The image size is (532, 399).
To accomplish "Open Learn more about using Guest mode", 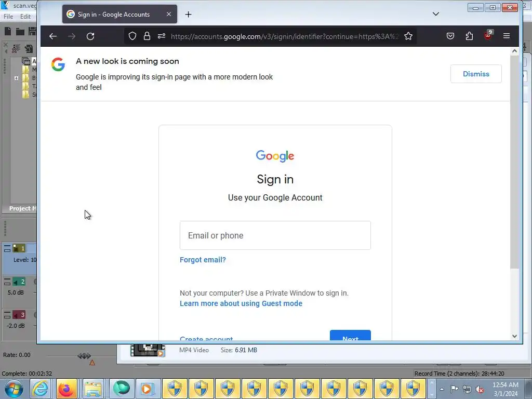I will [x=241, y=303].
